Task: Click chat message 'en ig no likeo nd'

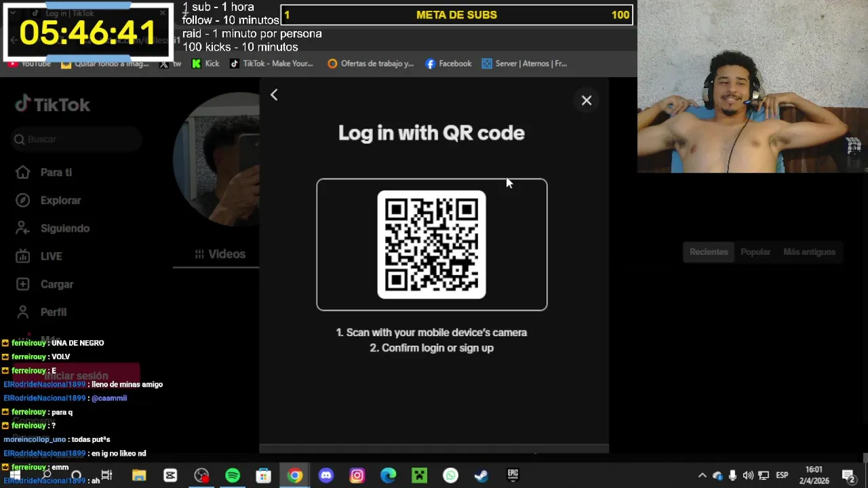Action: [119, 453]
